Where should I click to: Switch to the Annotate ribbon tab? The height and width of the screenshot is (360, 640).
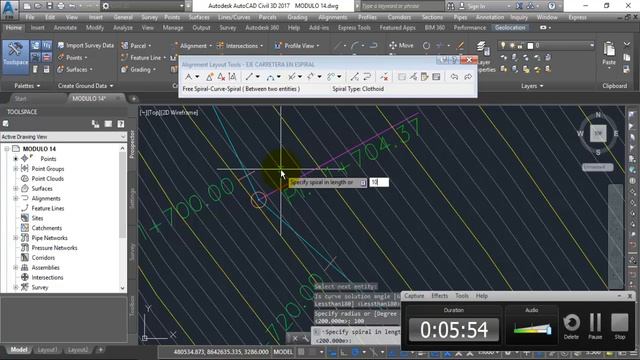coord(65,27)
